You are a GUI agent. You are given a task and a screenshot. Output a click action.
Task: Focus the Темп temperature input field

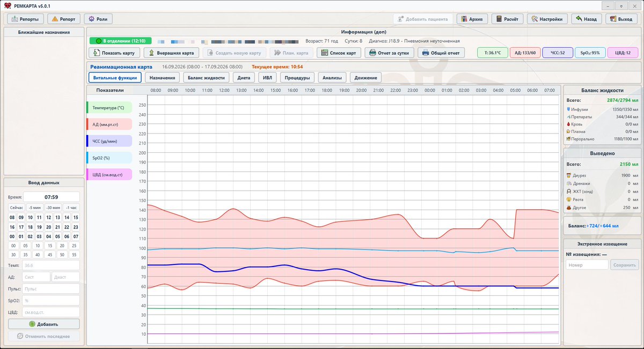51,265
